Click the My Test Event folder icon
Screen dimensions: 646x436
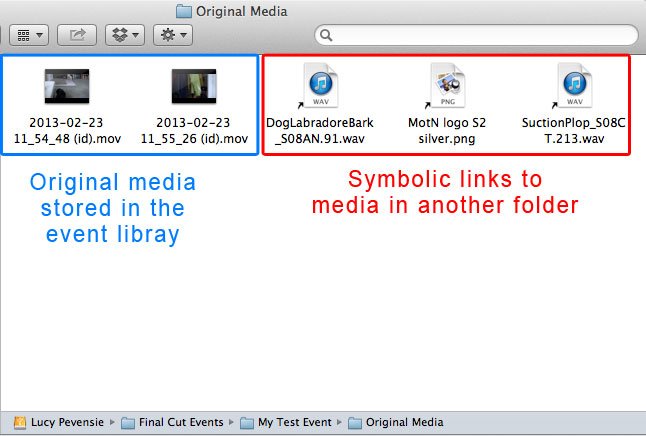247,423
